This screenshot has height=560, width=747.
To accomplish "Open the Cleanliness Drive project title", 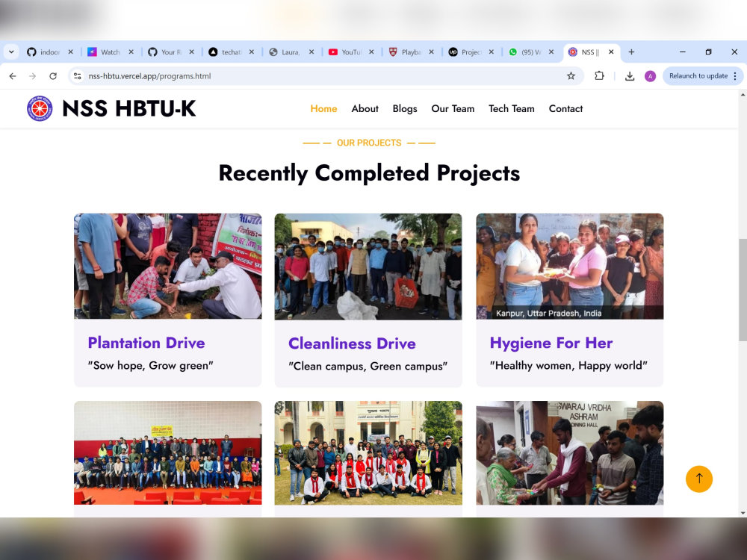I will pyautogui.click(x=352, y=343).
